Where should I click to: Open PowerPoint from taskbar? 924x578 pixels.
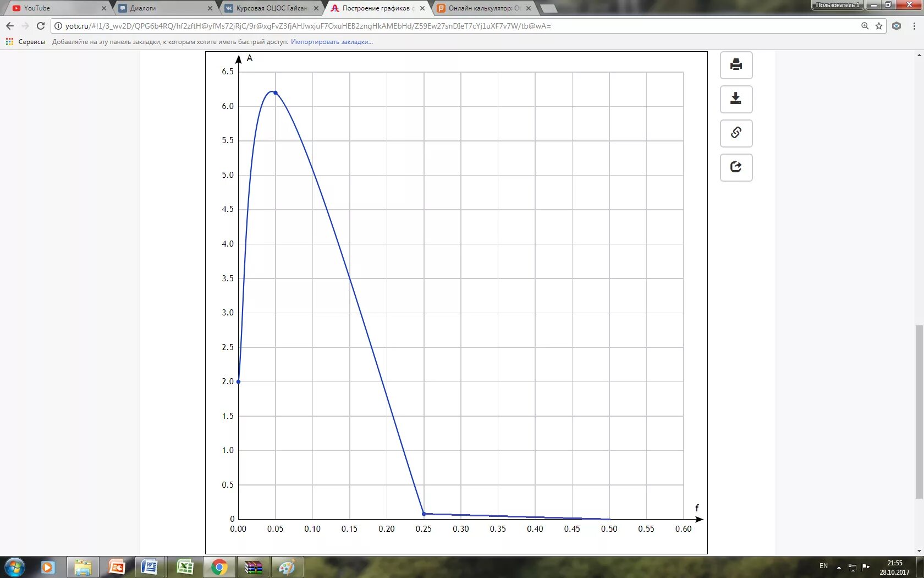(x=117, y=567)
